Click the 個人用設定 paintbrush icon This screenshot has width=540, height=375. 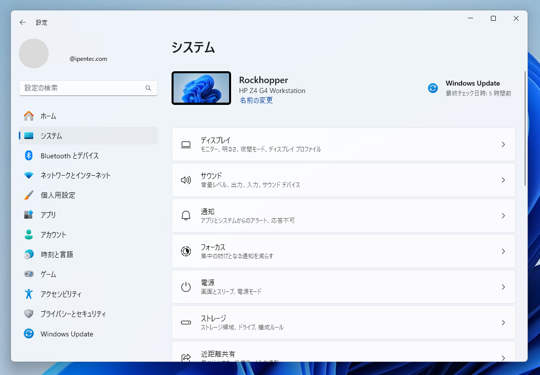(x=29, y=195)
